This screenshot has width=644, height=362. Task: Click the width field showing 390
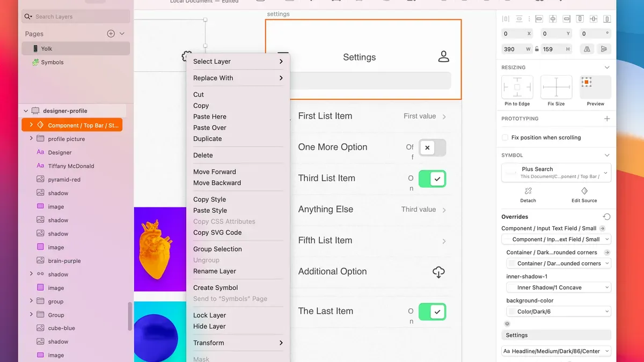(x=517, y=49)
